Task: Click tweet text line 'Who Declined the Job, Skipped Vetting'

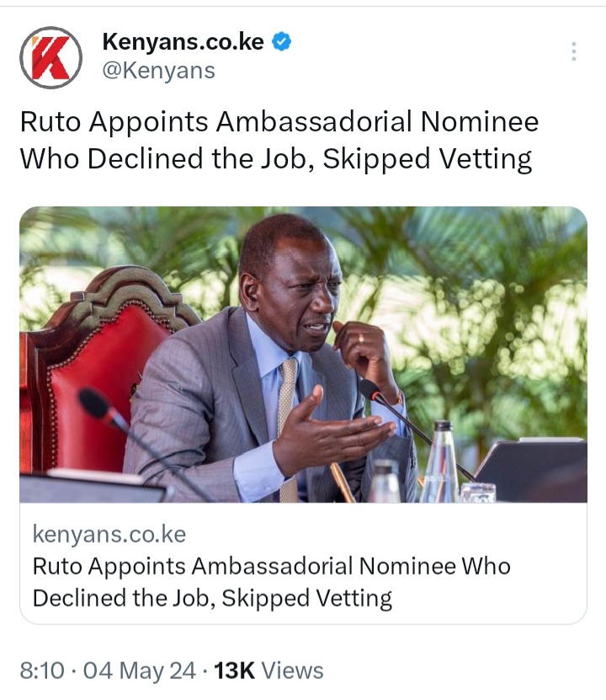Action: tap(276, 159)
